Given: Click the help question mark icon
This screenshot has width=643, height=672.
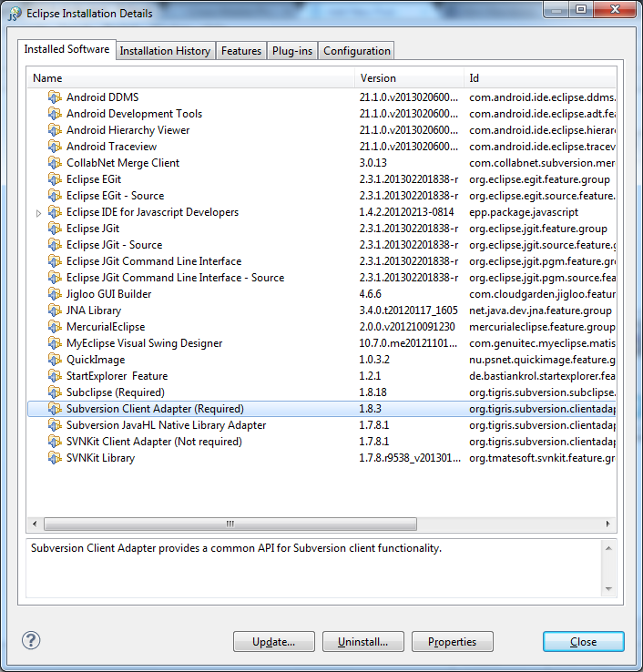Looking at the screenshot, I should (x=31, y=640).
